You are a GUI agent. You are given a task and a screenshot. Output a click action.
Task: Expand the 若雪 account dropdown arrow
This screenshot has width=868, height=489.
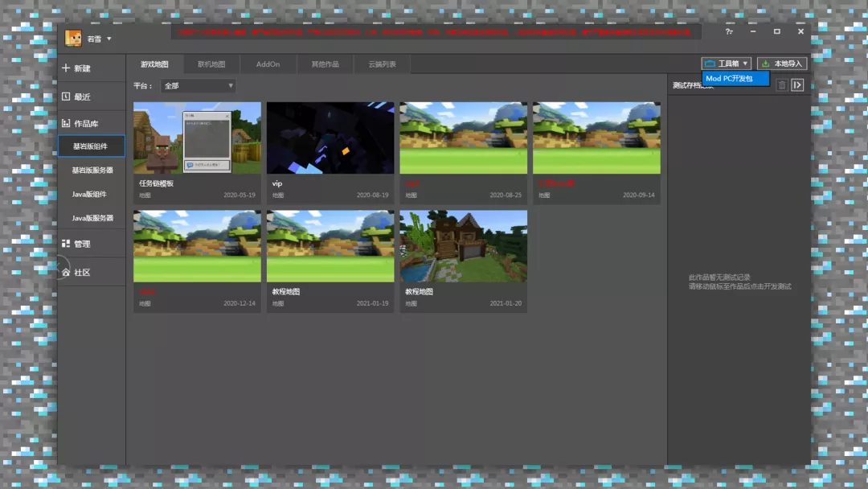click(109, 39)
